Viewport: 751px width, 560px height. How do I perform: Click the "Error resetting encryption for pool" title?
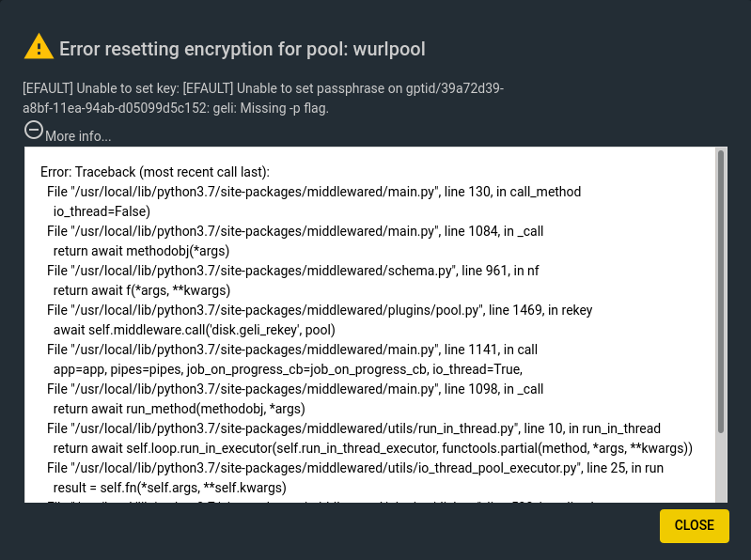pyautogui.click(x=243, y=49)
